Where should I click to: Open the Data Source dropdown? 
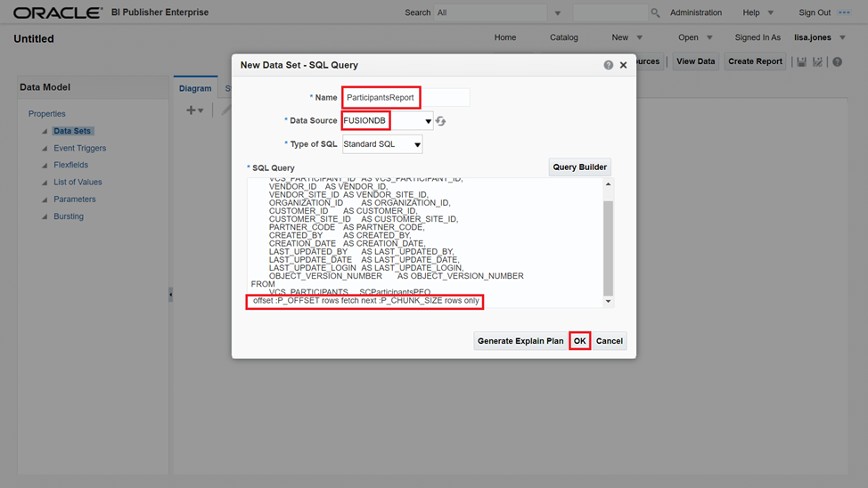(x=428, y=121)
